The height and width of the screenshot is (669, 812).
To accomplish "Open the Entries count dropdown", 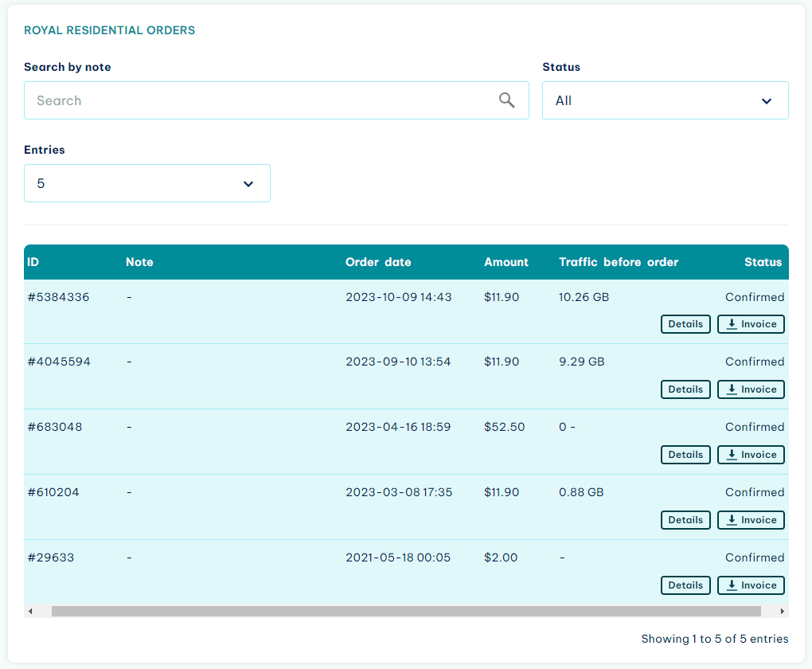I will [x=147, y=183].
